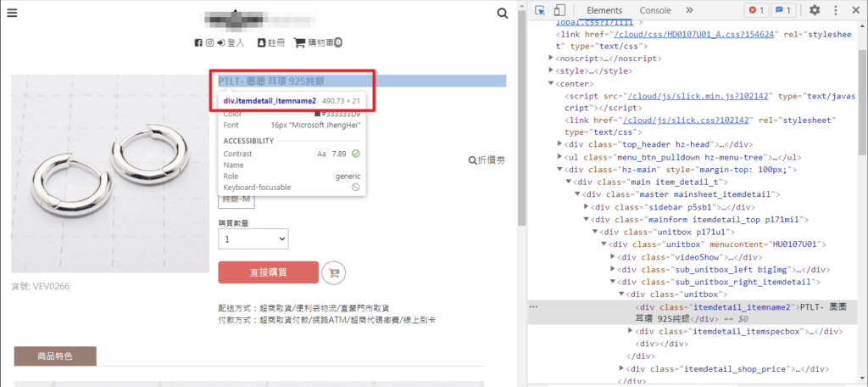Select the 商品特色 tab

click(55, 356)
